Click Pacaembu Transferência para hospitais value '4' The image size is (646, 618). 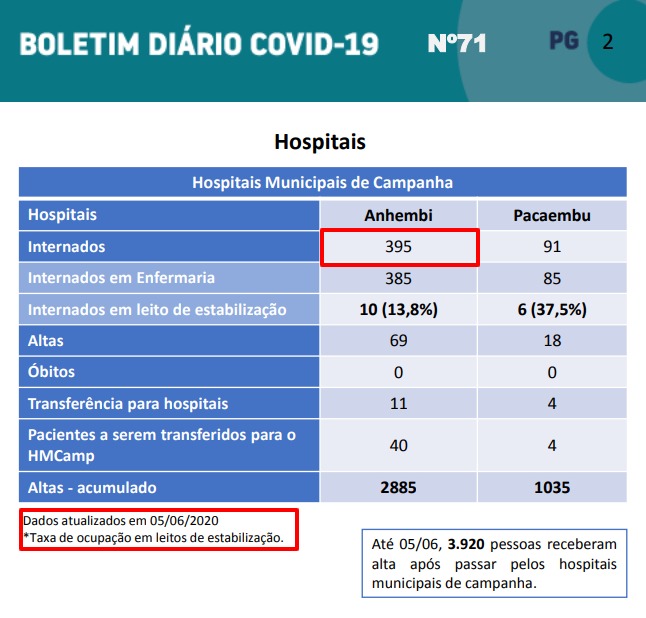(x=552, y=403)
